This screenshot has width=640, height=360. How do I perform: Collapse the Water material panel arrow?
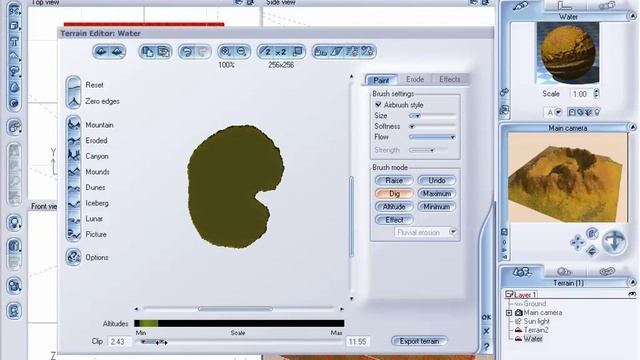632,16
